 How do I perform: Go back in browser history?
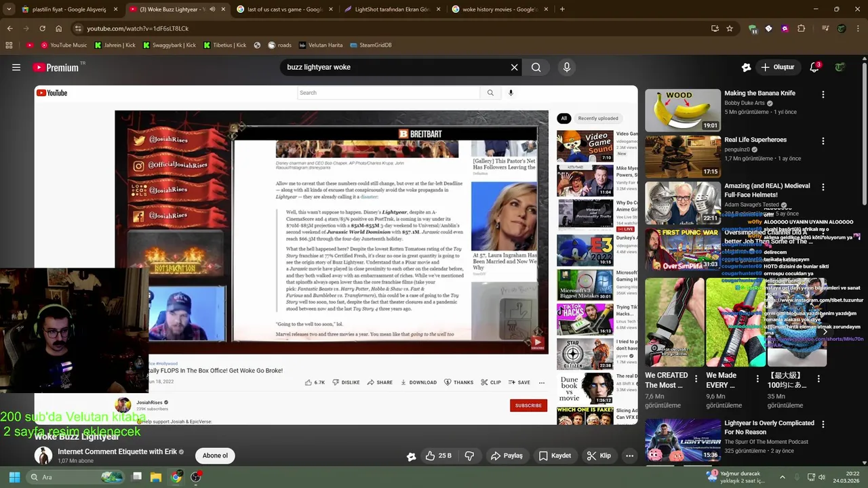point(10,28)
